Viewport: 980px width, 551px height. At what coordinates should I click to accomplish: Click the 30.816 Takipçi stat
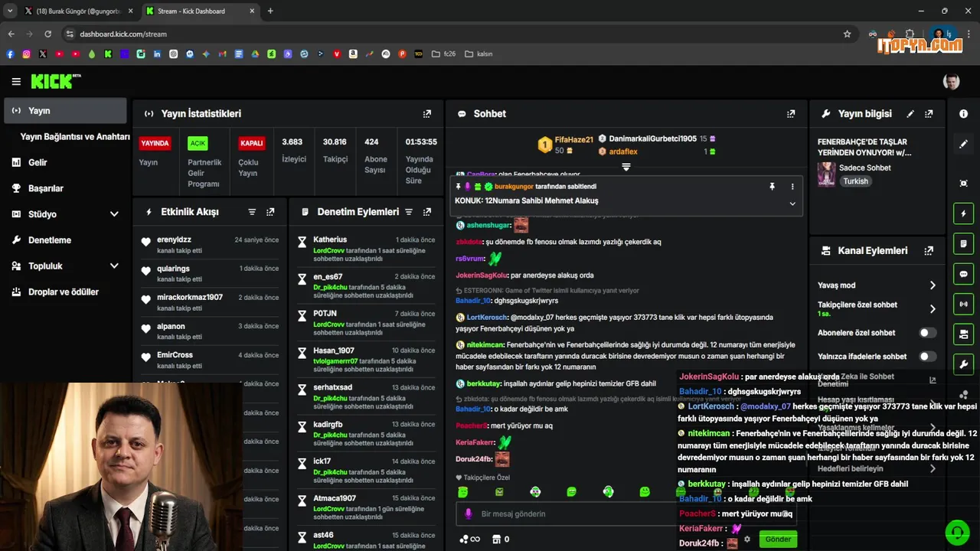click(335, 151)
